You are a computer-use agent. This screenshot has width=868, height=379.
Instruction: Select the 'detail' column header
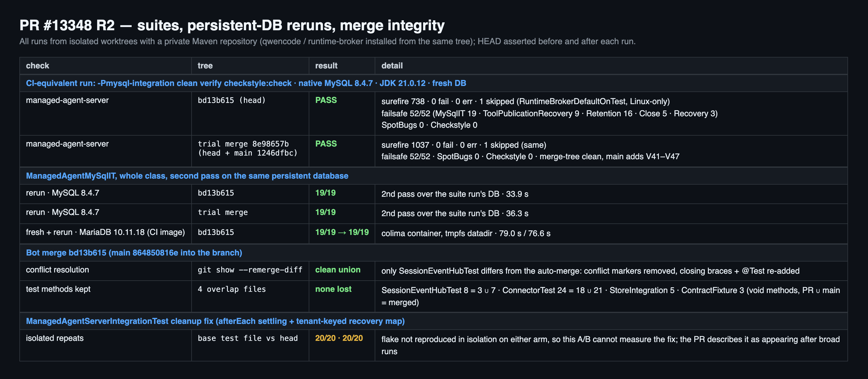(392, 66)
